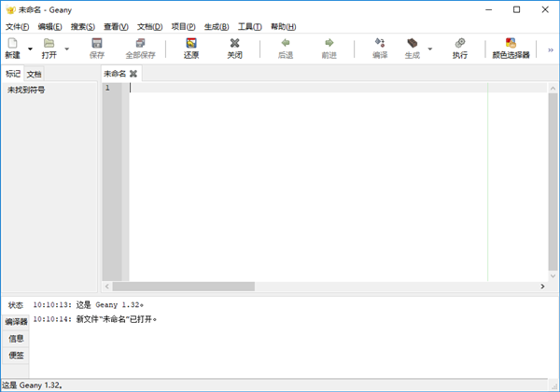Click the log line 新文件"未命名"已打开
The image size is (560, 392).
coord(94,319)
